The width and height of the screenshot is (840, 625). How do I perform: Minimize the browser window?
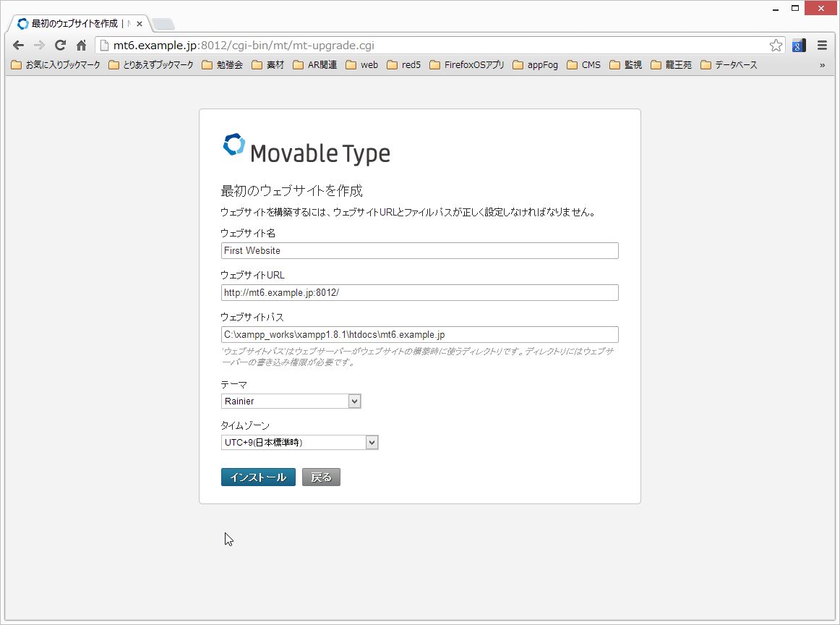click(x=775, y=9)
